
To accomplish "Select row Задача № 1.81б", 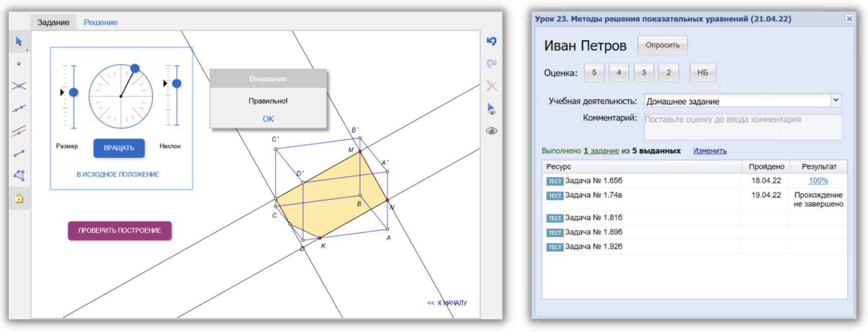I will click(694, 218).
